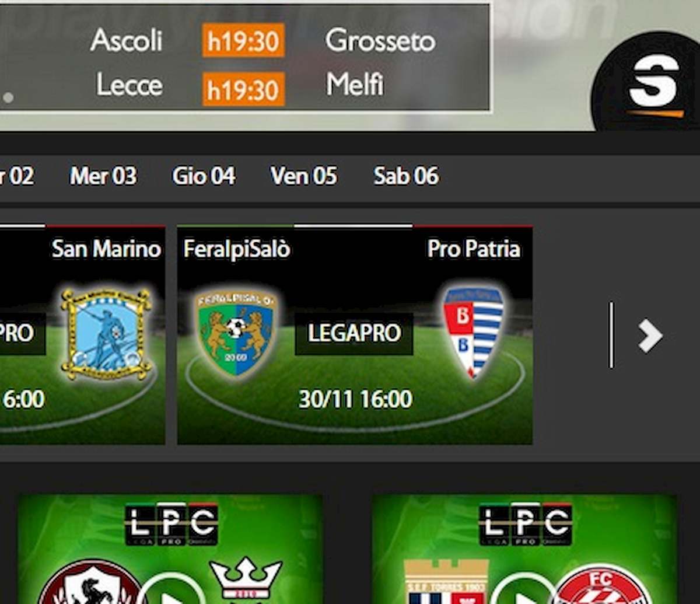
Task: Click the LEGAPRO label on FeralpiSalò card
Action: 354,333
